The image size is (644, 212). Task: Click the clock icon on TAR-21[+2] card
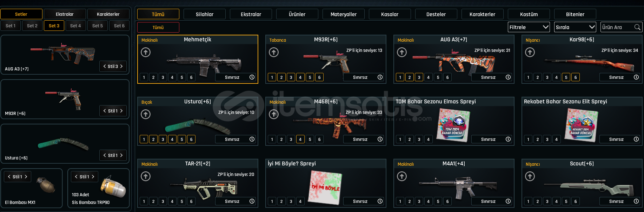[252, 201]
